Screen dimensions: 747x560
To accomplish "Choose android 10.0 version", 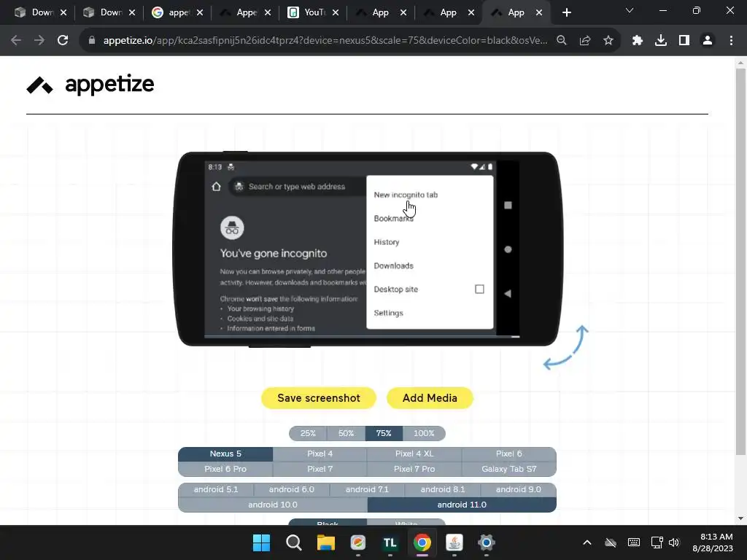I will tap(273, 505).
